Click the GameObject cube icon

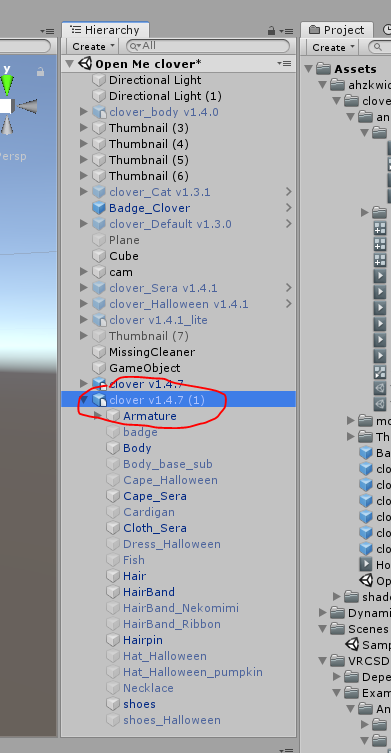(99, 368)
